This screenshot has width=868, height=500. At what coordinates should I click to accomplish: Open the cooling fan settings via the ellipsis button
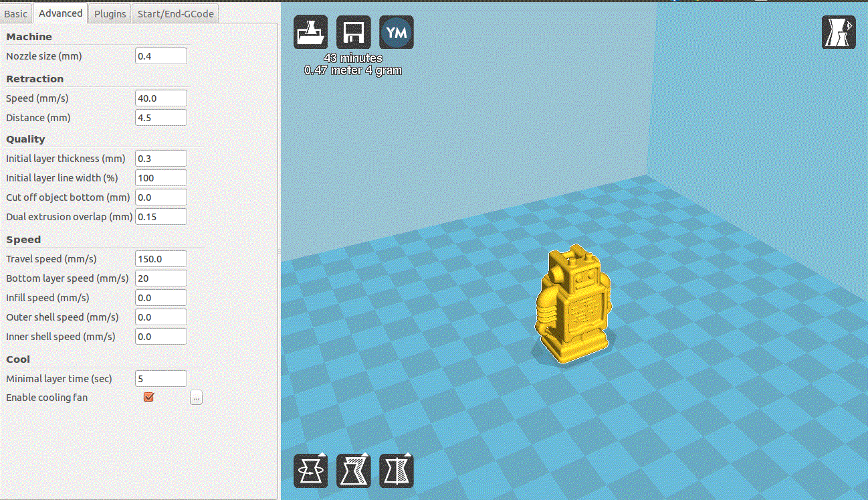pyautogui.click(x=195, y=397)
